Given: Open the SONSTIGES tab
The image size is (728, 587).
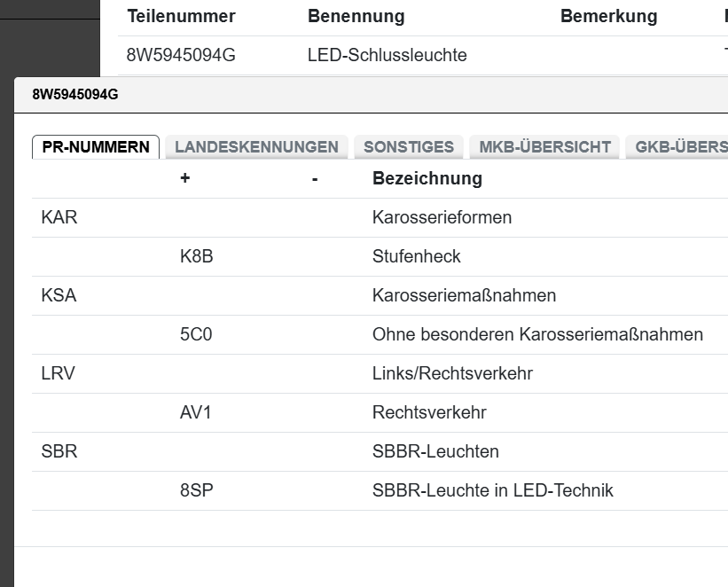Looking at the screenshot, I should tap(409, 146).
